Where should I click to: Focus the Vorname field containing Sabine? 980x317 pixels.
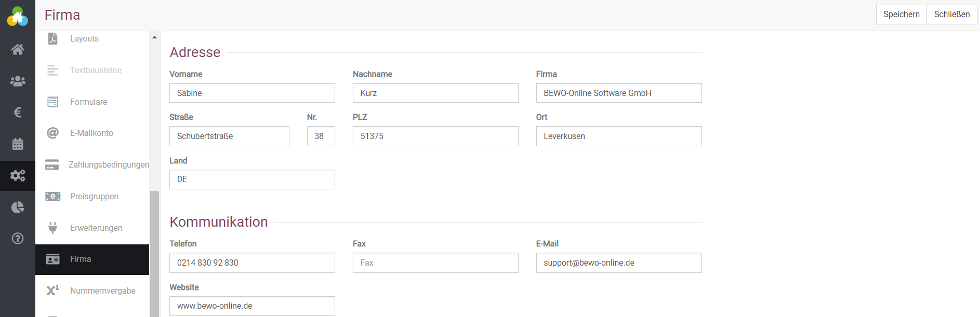252,93
